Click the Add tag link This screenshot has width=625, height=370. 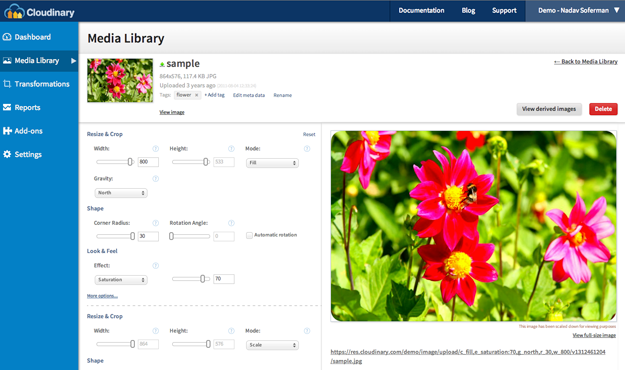[x=214, y=95]
